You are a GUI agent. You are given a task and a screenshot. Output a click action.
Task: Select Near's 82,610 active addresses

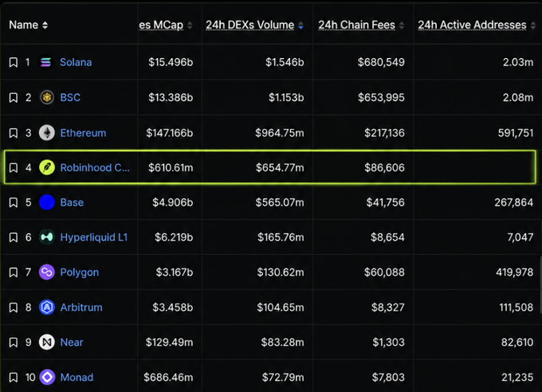(x=517, y=343)
